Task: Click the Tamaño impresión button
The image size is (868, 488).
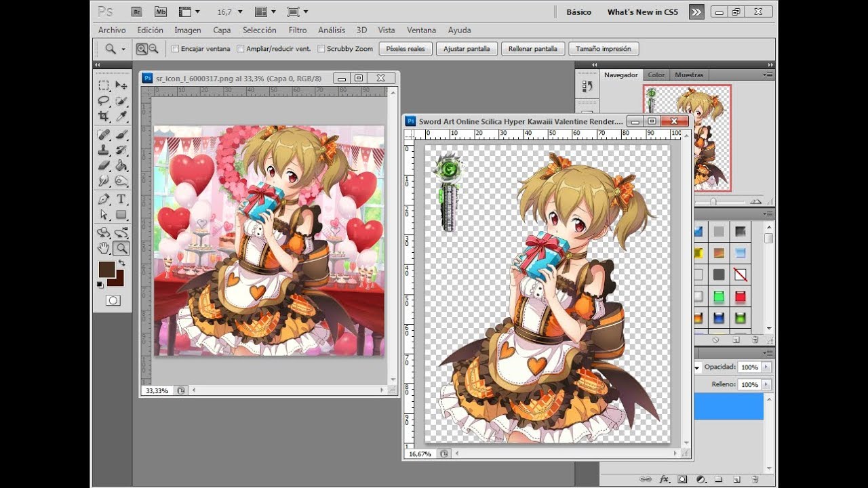Action: point(604,49)
